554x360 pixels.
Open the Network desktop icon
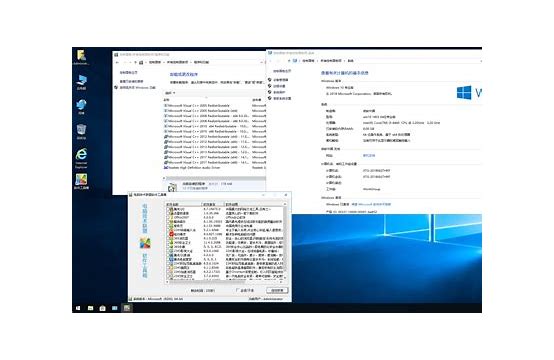(81, 107)
